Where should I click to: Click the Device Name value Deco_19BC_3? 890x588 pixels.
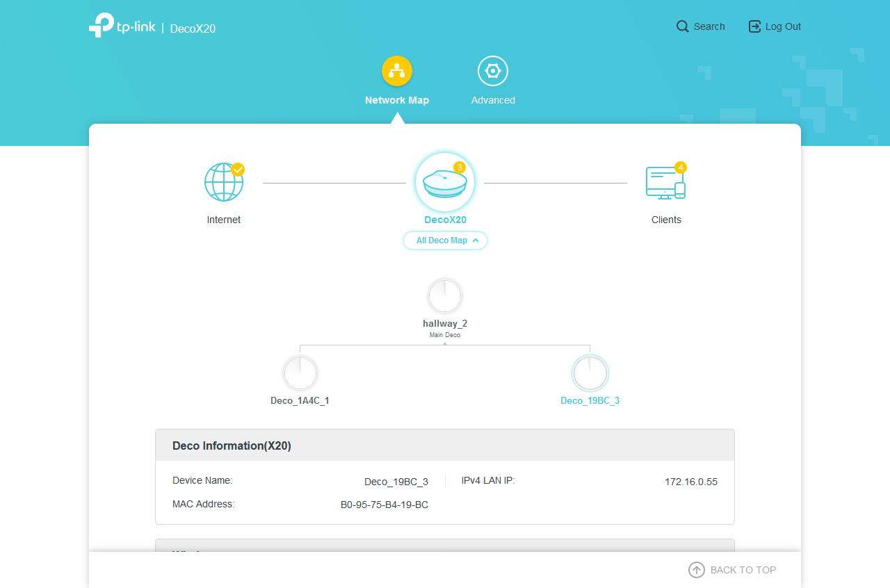point(396,482)
